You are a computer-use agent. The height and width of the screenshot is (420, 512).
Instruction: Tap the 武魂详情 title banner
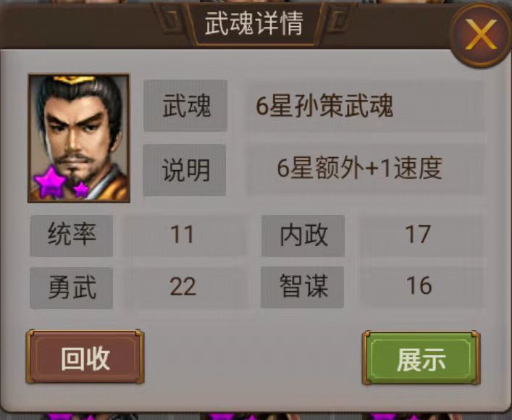[x=254, y=23]
